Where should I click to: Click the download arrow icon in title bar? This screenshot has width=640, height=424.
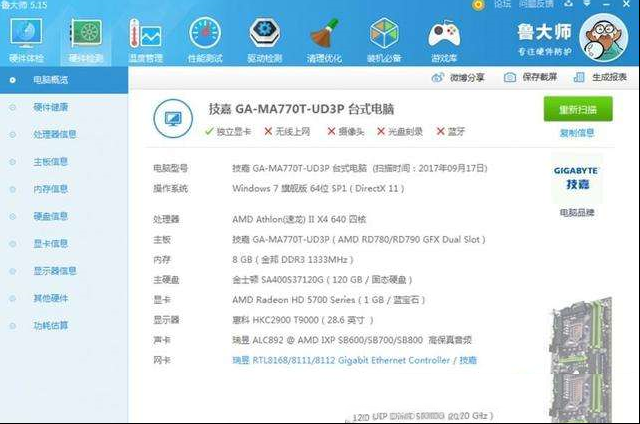click(x=568, y=4)
